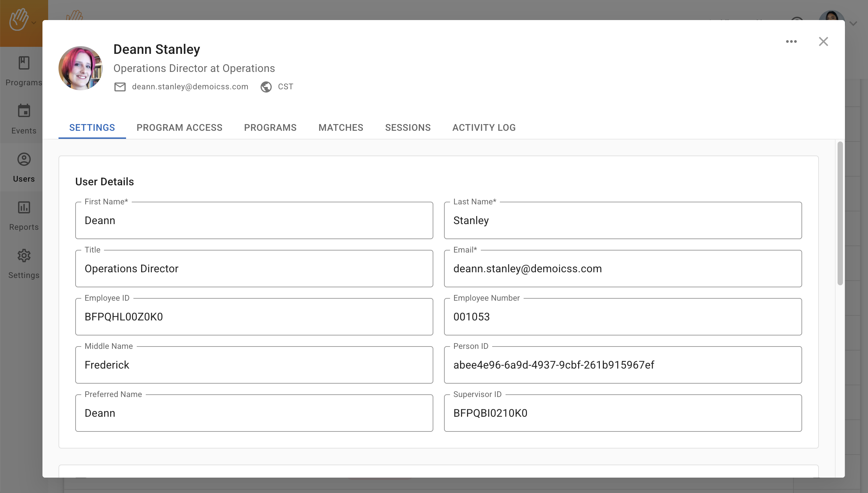Click the globe timezone icon
This screenshot has height=493, width=868.
click(x=266, y=87)
